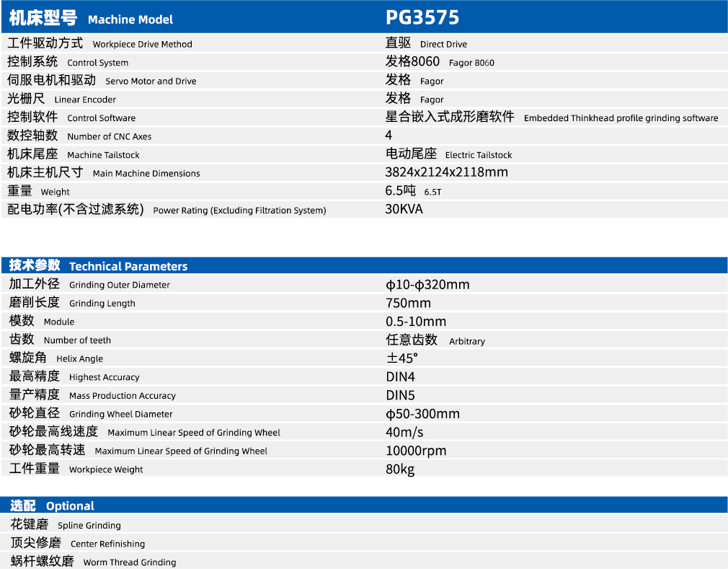The image size is (728, 569).
Task: Select the φ50-300mm wheel diameter value
Action: click(422, 413)
